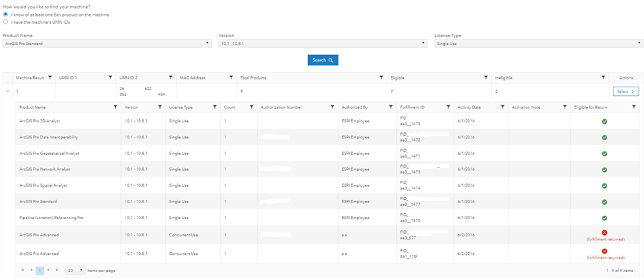
Task: Filter the Activation Note column
Action: (x=565, y=107)
